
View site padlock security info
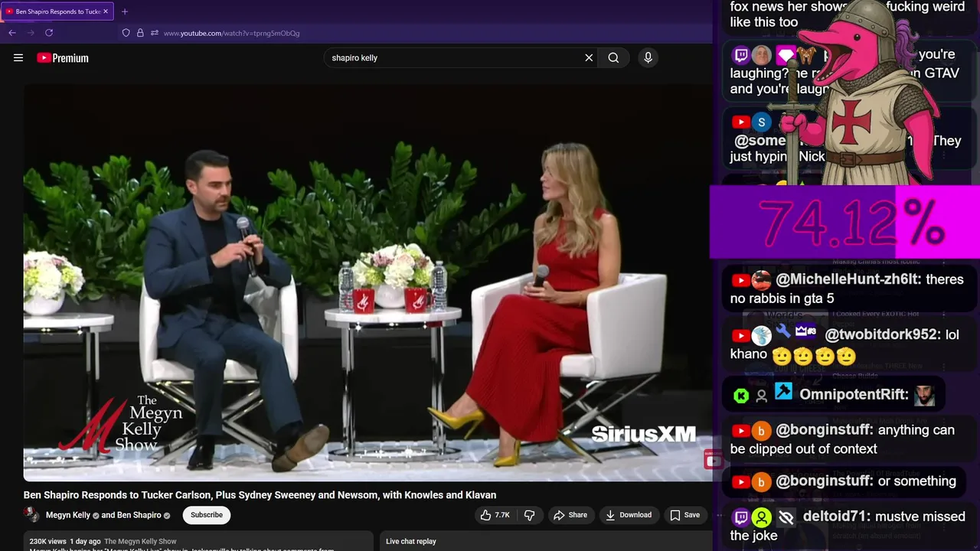pos(140,33)
